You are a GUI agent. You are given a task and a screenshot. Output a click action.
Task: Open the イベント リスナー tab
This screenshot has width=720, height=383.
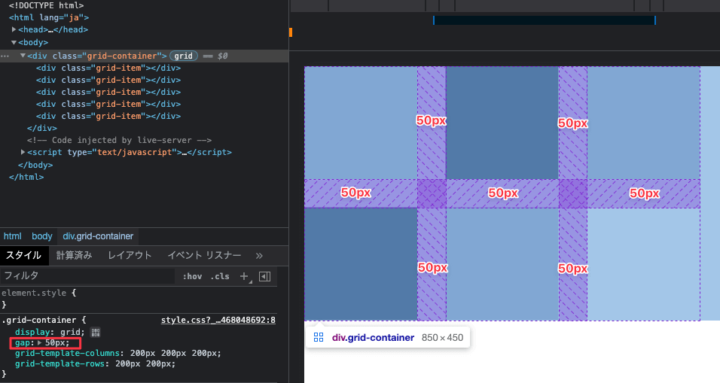[204, 255]
